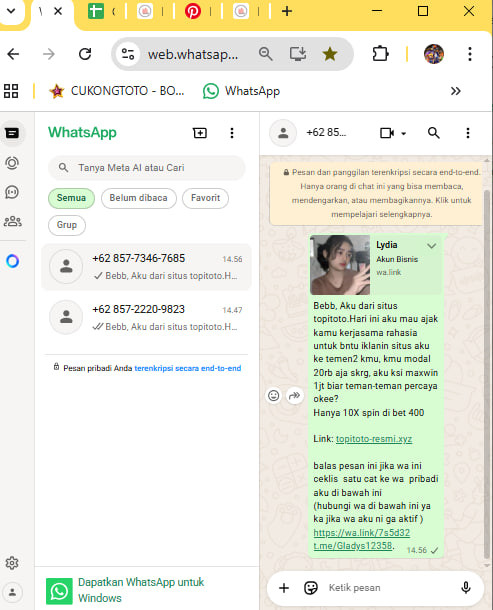
Task: Click the end-to-end encryption notice
Action: tap(377, 193)
